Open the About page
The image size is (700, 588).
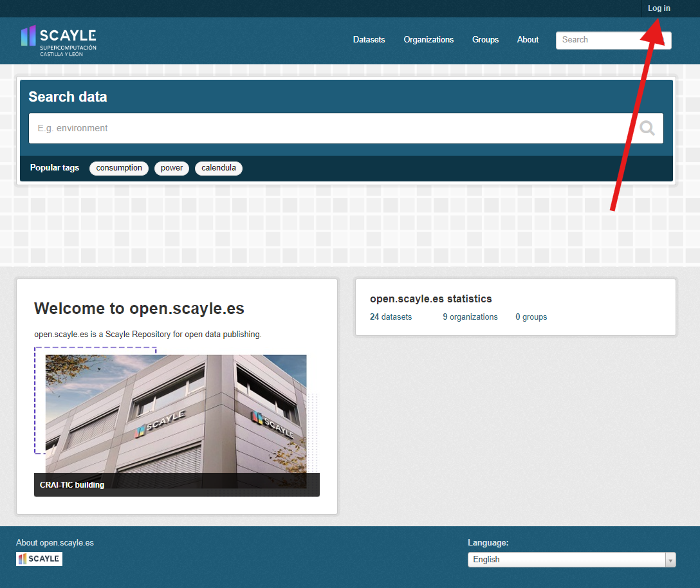528,40
